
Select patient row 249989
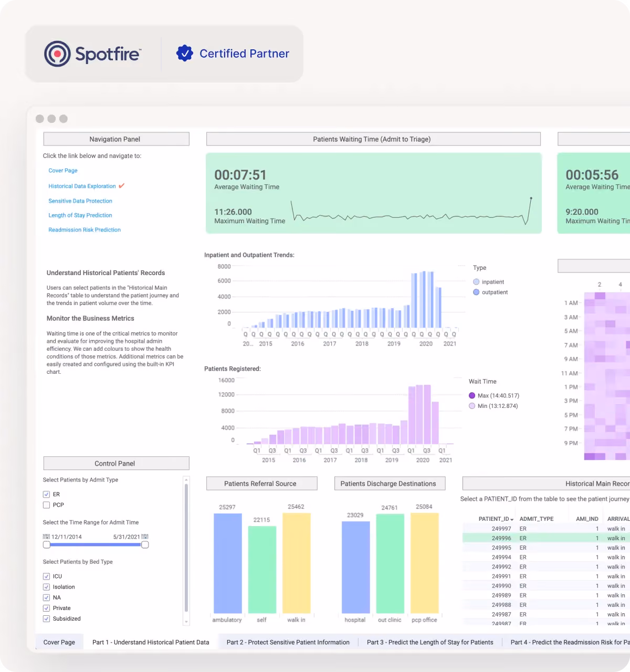546,595
